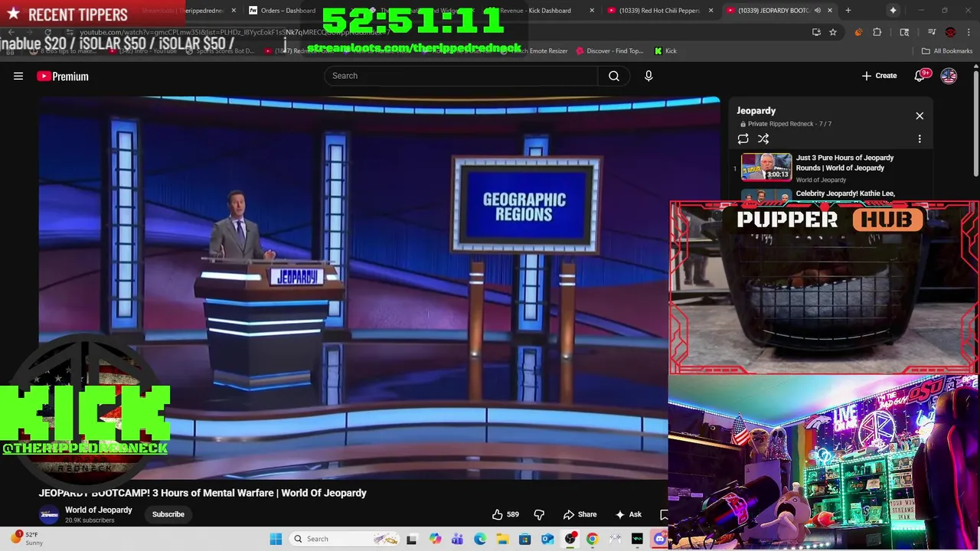Viewport: 980px width, 551px height.
Task: Open Microsoft Store from the taskbar
Action: click(x=524, y=539)
